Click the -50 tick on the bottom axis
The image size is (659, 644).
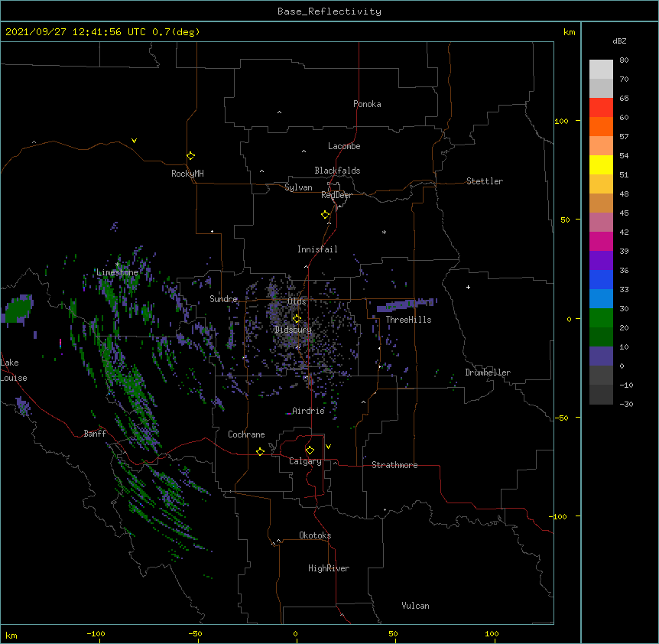(195, 633)
